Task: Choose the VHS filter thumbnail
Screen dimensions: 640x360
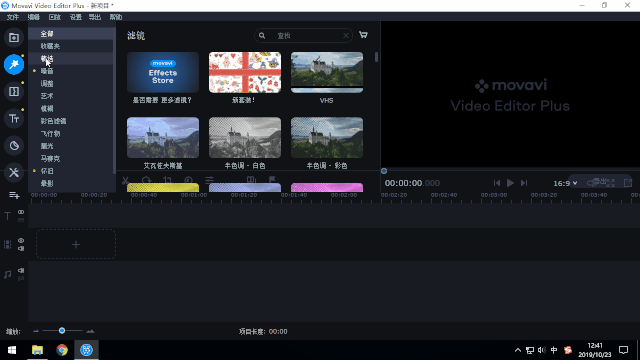Action: [327, 72]
